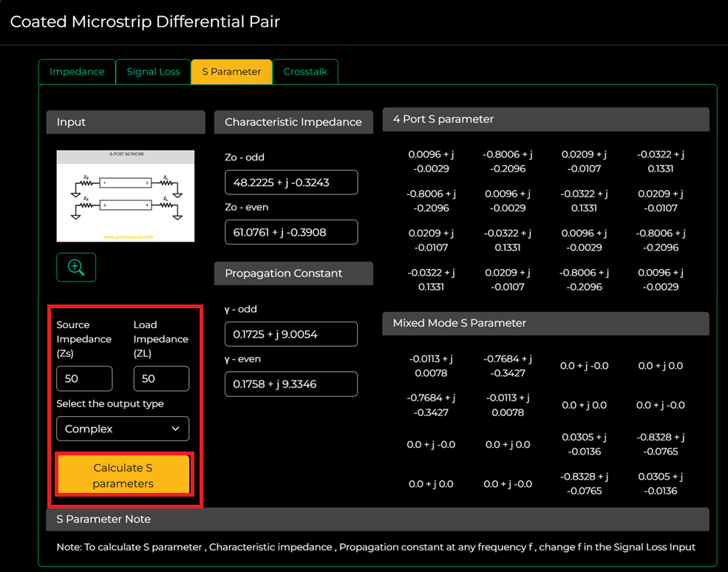Switch to the Signal Loss tab
This screenshot has width=728, height=572.
pos(153,72)
